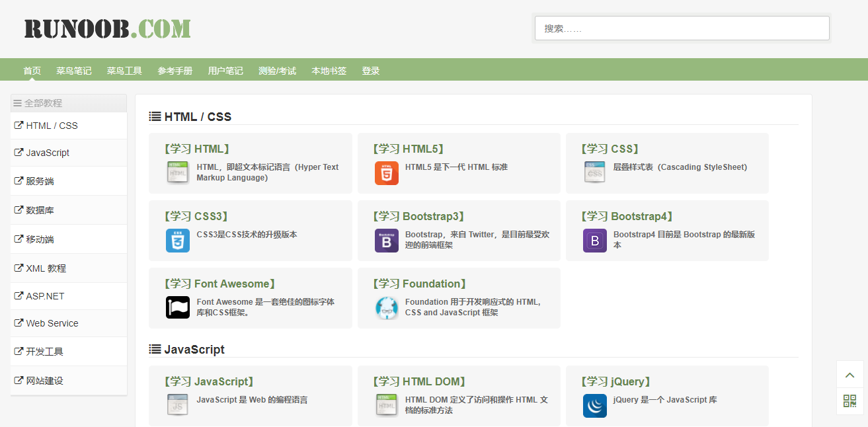The image size is (868, 427).
Task: Open 【学习 CSS3】 tutorial title
Action: [x=196, y=217]
